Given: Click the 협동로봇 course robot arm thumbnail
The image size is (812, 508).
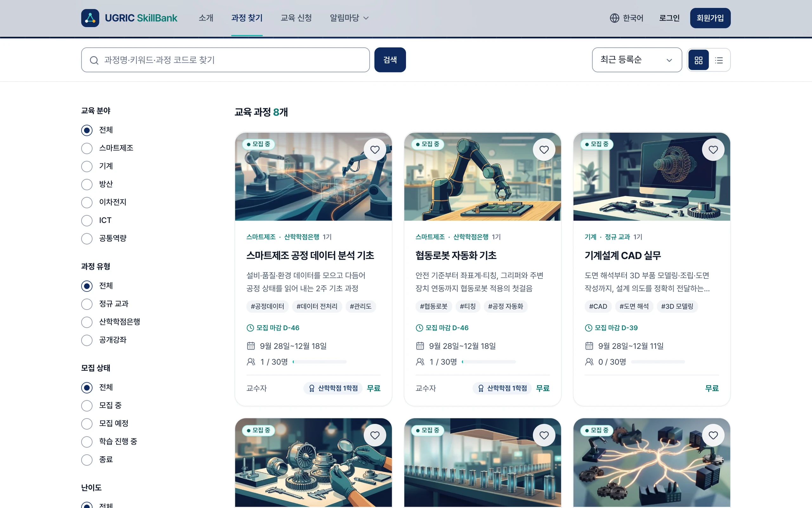Looking at the screenshot, I should (x=482, y=177).
